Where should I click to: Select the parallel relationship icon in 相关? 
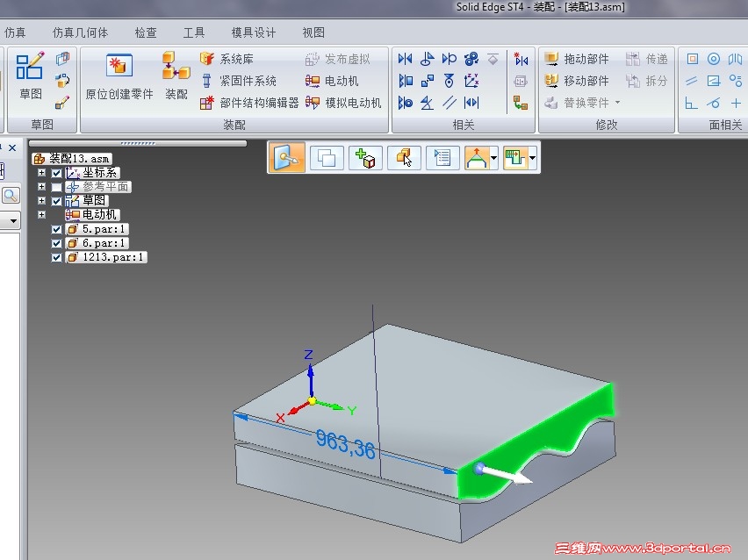[x=449, y=103]
